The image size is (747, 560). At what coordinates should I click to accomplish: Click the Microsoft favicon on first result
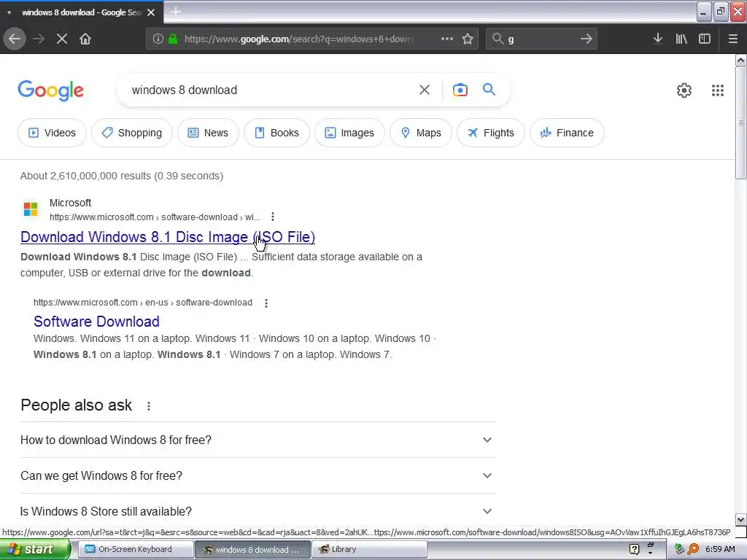point(31,209)
